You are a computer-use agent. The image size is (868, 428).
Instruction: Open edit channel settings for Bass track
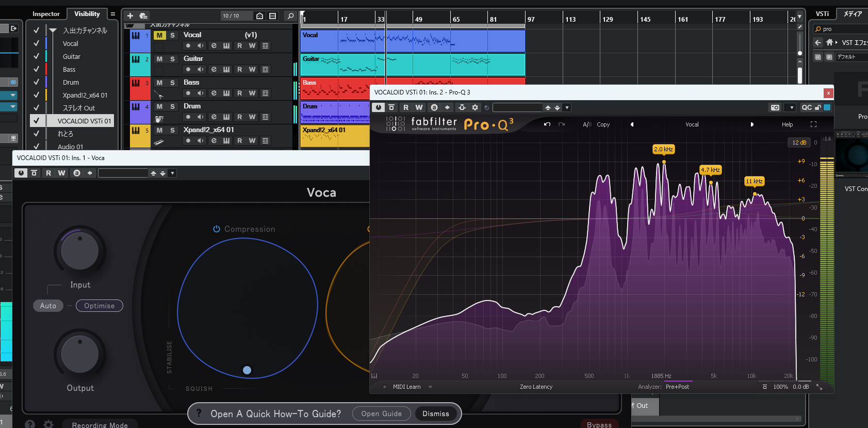coord(214,93)
